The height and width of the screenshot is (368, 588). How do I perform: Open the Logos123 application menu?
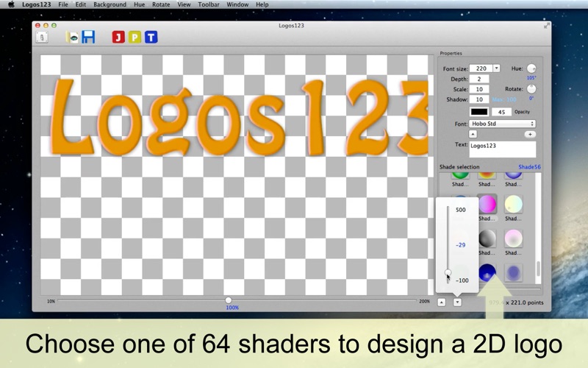[x=36, y=4]
